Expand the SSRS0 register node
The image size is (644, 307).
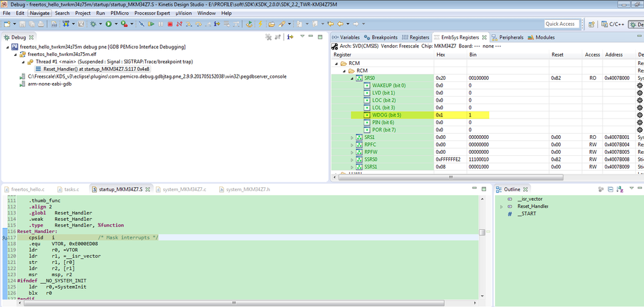click(352, 160)
